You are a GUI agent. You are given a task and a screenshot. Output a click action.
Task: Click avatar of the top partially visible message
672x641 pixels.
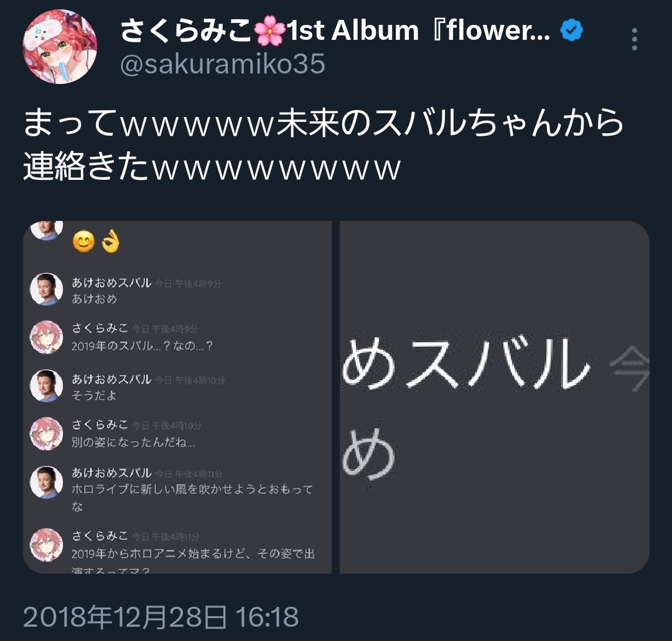(x=46, y=231)
